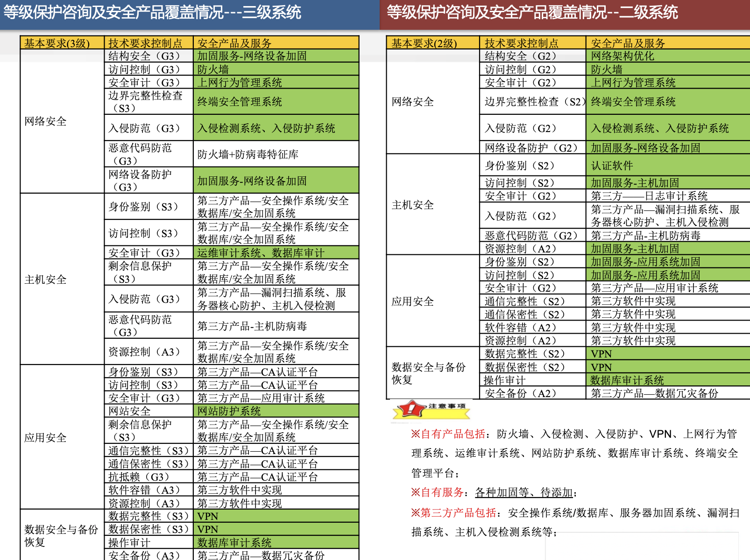Click header 技术要求控制点 in left table
The image size is (750, 560).
(149, 43)
